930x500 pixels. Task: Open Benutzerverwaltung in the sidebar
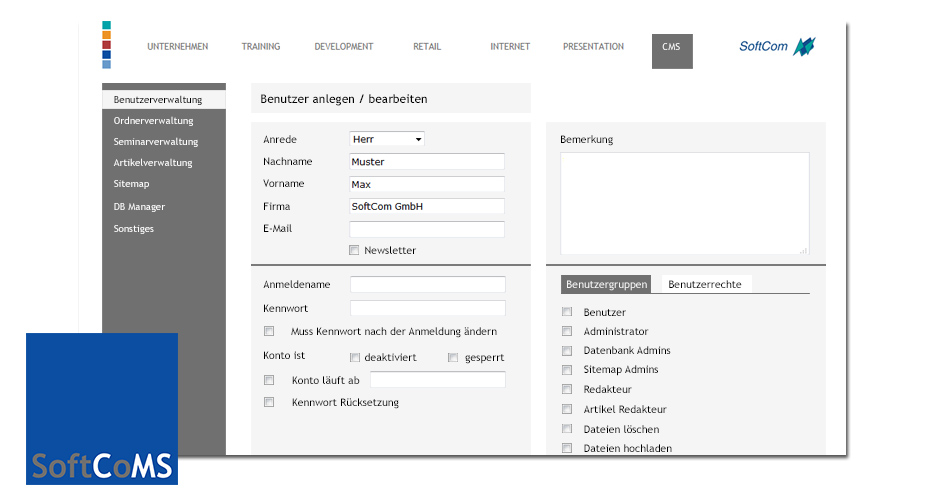164,100
